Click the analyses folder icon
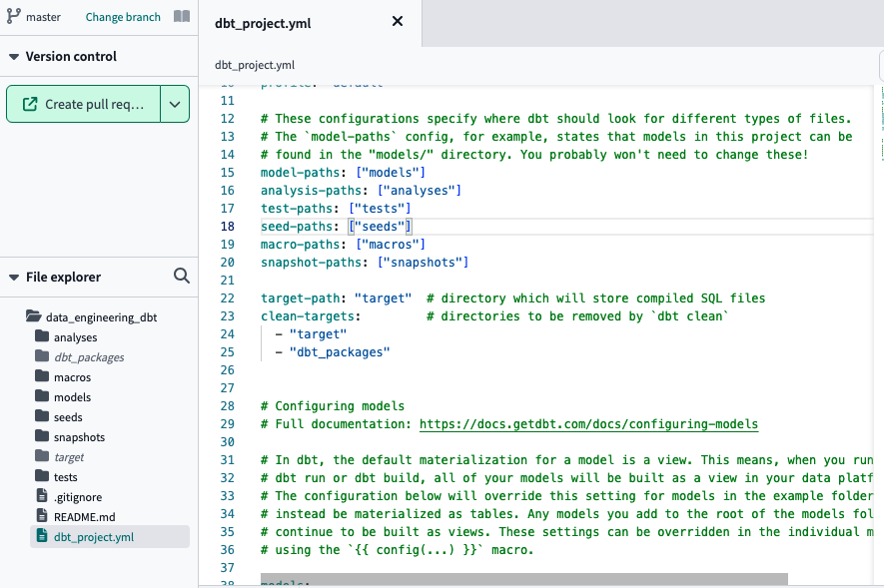The image size is (884, 588). coord(42,336)
